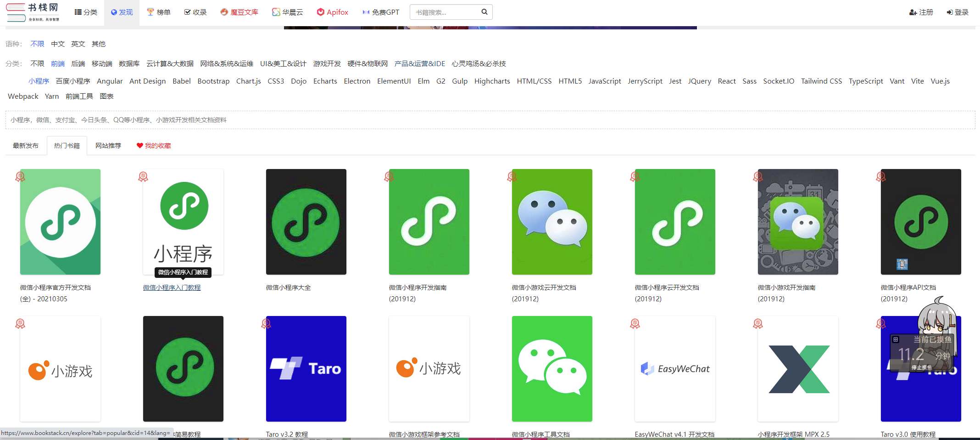Open the 小程序 入门教程 book cover
Image resolution: width=980 pixels, height=440 pixels.
(x=183, y=222)
